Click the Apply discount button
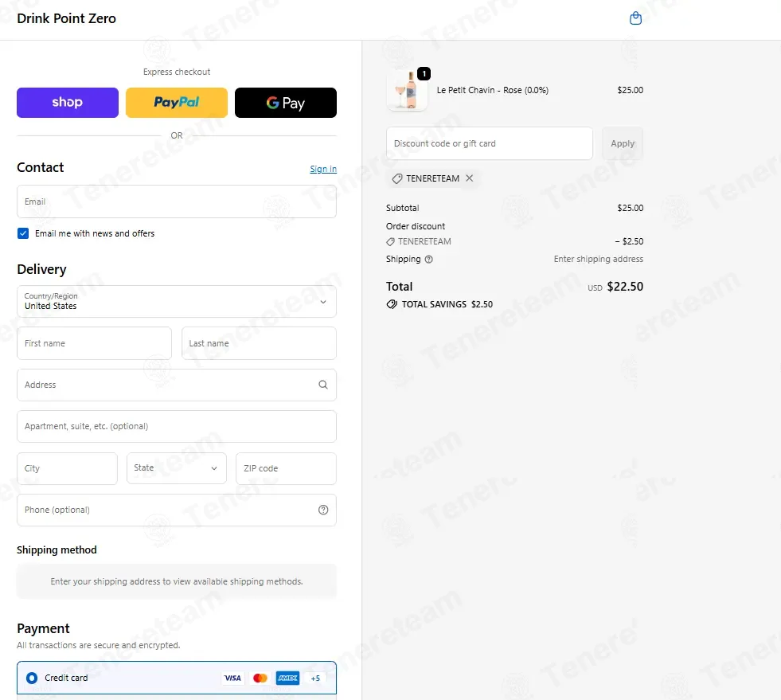781x700 pixels. point(623,143)
